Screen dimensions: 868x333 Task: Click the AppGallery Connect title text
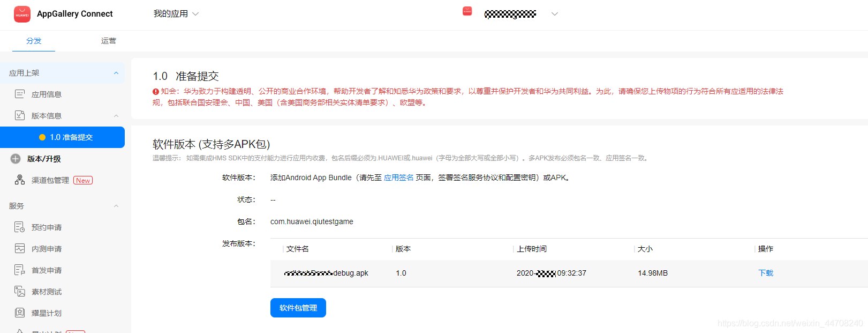coord(75,14)
